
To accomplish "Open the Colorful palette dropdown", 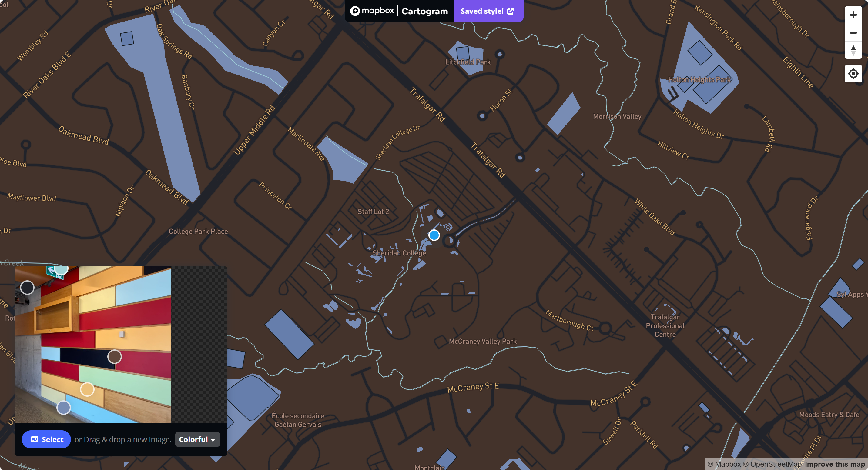I will tap(197, 439).
